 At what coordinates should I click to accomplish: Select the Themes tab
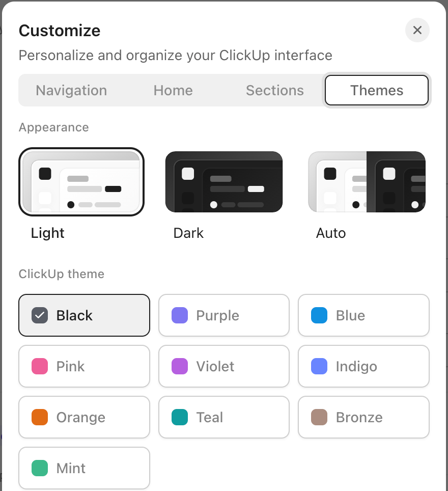pos(377,90)
